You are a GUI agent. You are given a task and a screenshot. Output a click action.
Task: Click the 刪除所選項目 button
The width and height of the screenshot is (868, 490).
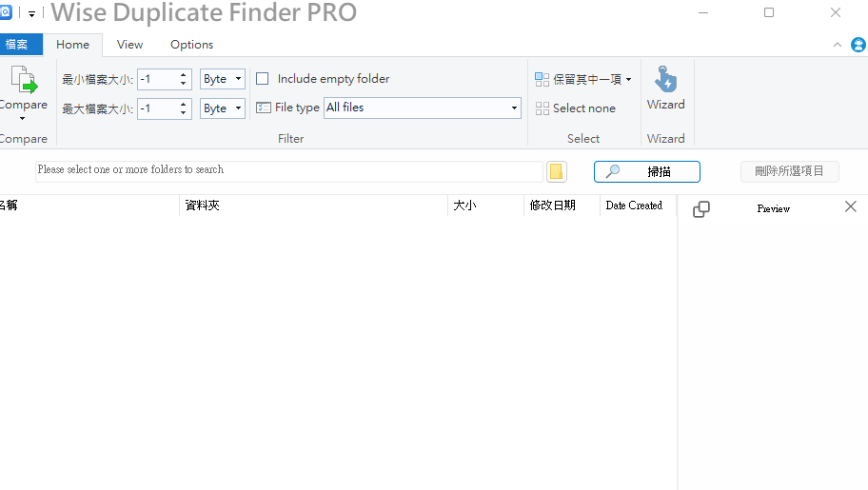(x=789, y=171)
